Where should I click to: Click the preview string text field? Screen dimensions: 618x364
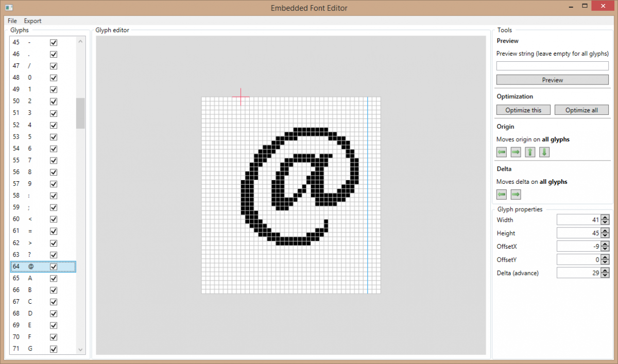click(552, 65)
